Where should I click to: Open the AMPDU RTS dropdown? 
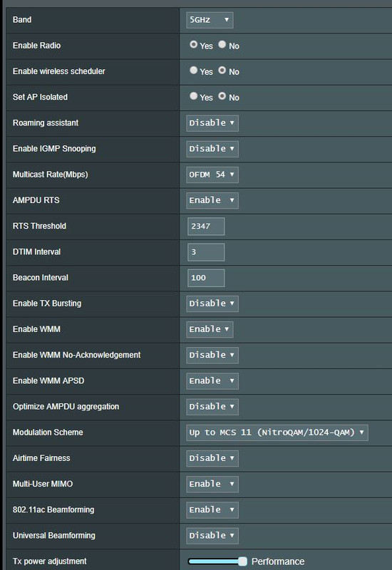212,200
